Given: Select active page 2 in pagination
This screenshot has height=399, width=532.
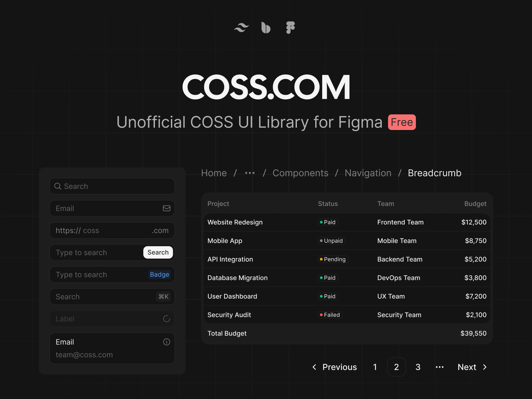Looking at the screenshot, I should coord(396,367).
